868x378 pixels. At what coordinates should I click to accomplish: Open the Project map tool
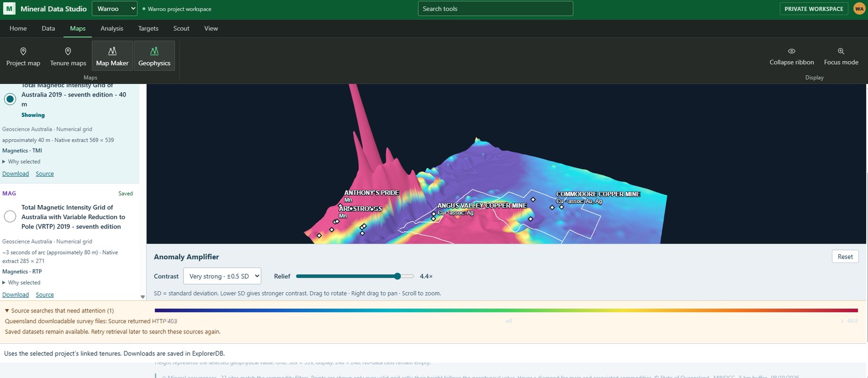23,56
